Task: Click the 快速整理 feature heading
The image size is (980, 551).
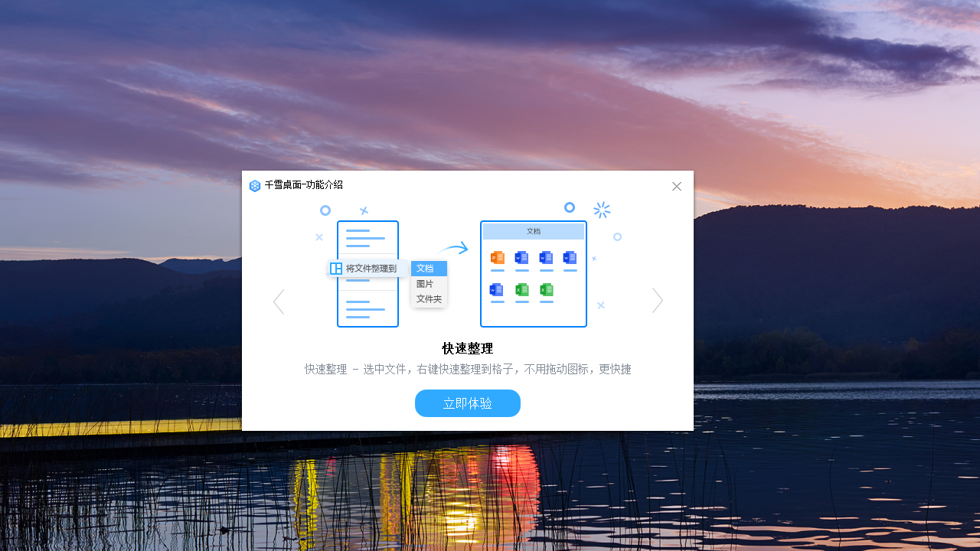Action: click(466, 348)
